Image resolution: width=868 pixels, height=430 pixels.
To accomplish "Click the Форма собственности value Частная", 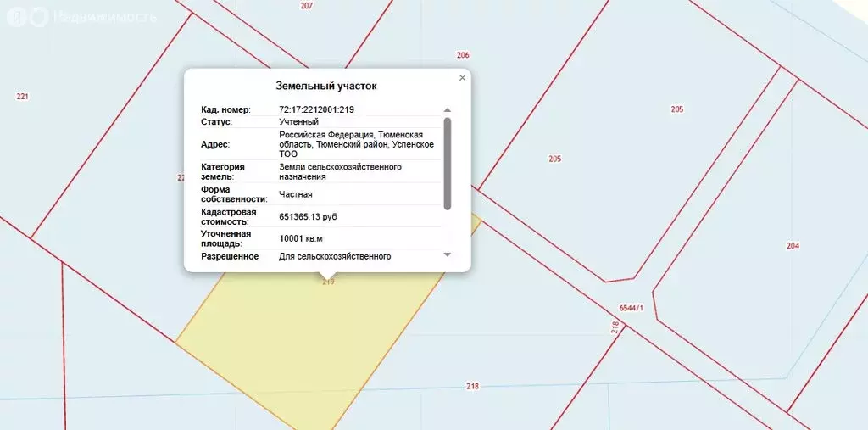I will (x=296, y=194).
